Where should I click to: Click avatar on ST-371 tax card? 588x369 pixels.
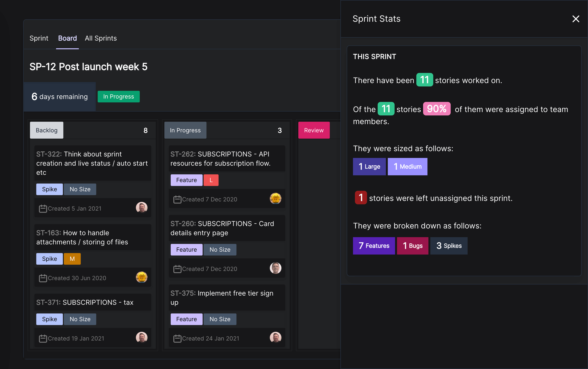point(142,338)
